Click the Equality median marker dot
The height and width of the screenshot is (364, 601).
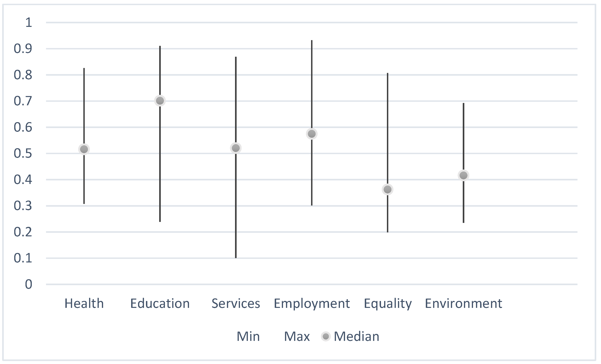(x=387, y=189)
